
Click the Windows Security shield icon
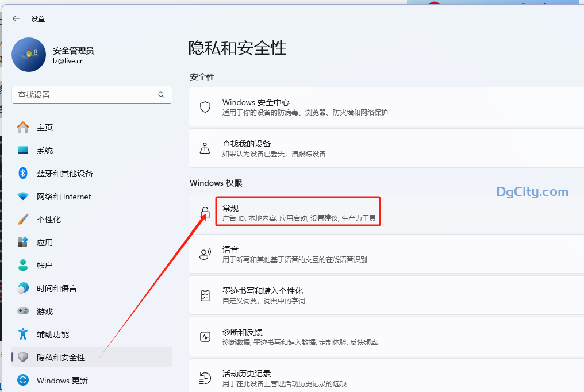205,106
